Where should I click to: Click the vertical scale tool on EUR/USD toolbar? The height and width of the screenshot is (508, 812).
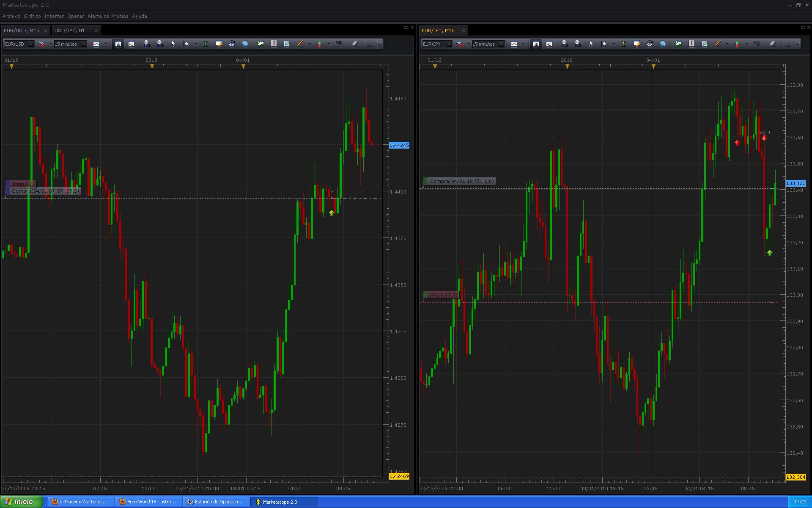[206, 44]
